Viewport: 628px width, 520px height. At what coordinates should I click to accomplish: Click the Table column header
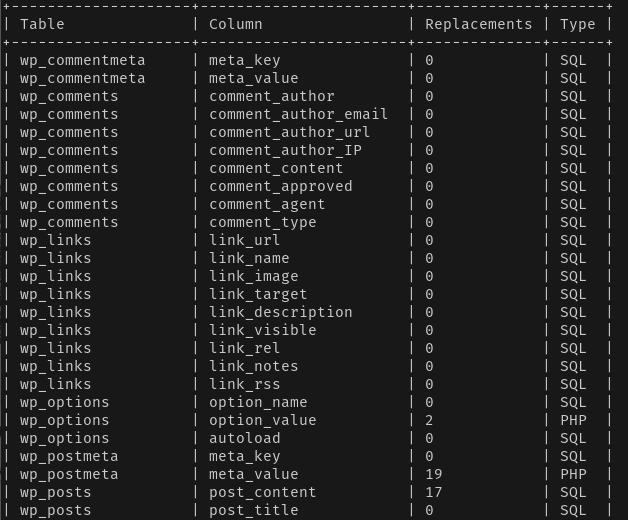coord(42,24)
